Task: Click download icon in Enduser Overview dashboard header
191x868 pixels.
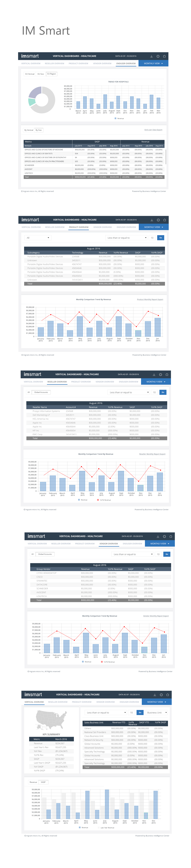Action: coord(152,56)
